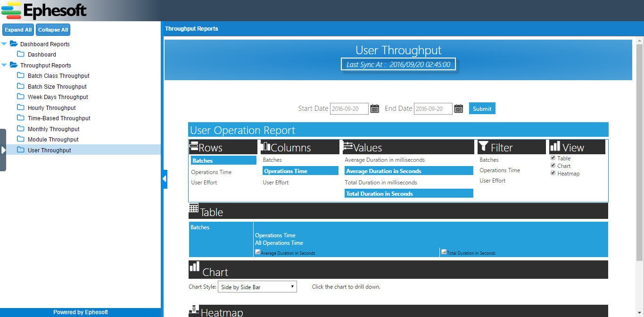Viewport: 644px width, 317px height.
Task: Click the Monthly Throughput folder icon
Action: point(21,129)
